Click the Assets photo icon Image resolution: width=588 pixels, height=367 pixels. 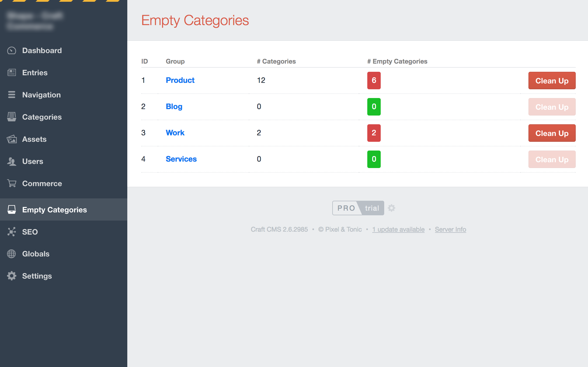(12, 139)
